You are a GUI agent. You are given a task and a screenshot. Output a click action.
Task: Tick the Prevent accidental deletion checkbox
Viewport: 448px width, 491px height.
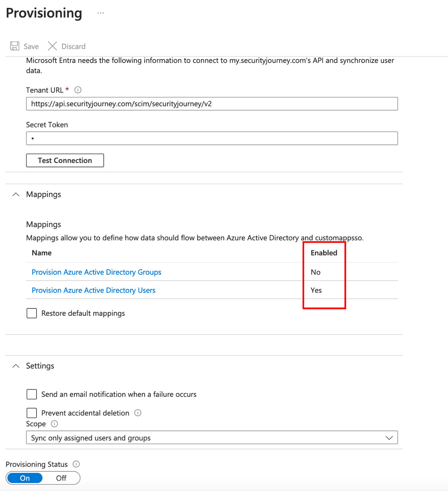[x=32, y=413]
